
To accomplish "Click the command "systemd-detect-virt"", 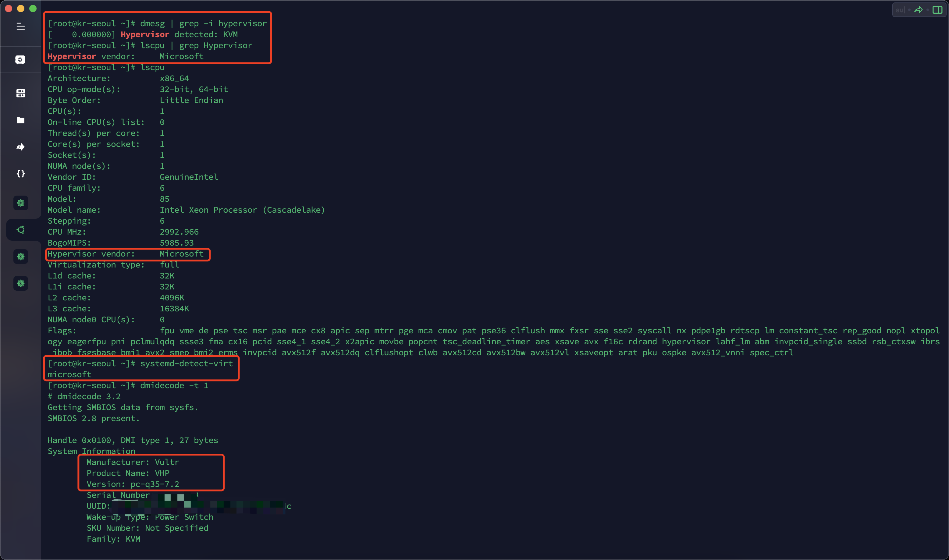I will pos(187,363).
